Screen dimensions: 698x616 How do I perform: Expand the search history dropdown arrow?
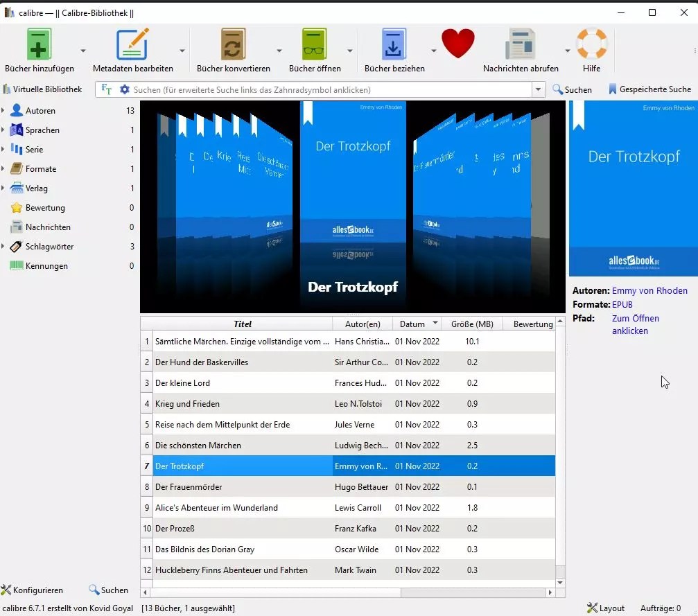pyautogui.click(x=539, y=89)
